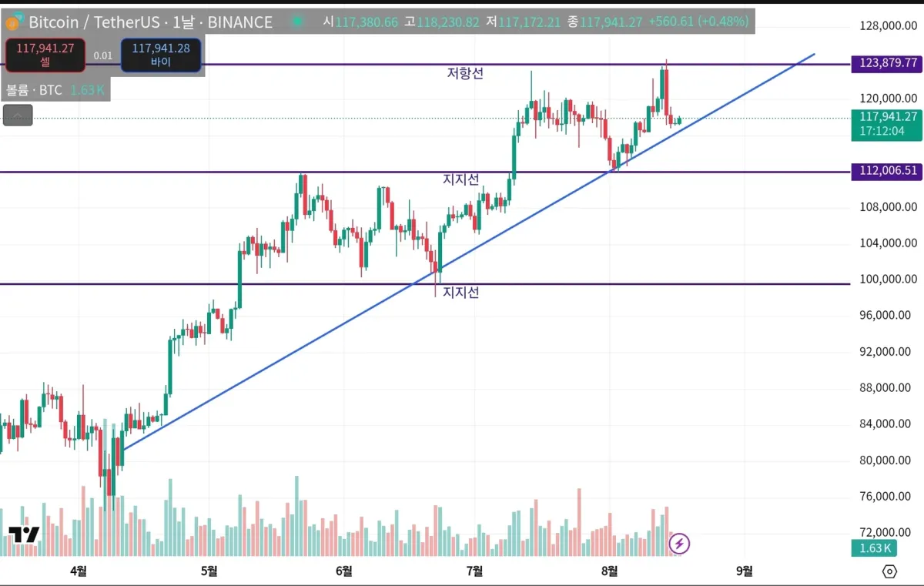This screenshot has height=586, width=924.
Task: Click the 셀 (sell) price button
Action: tap(45, 55)
